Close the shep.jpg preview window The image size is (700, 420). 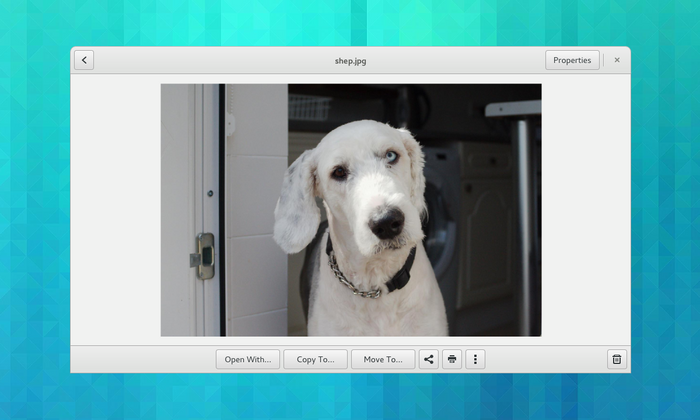[x=617, y=60]
